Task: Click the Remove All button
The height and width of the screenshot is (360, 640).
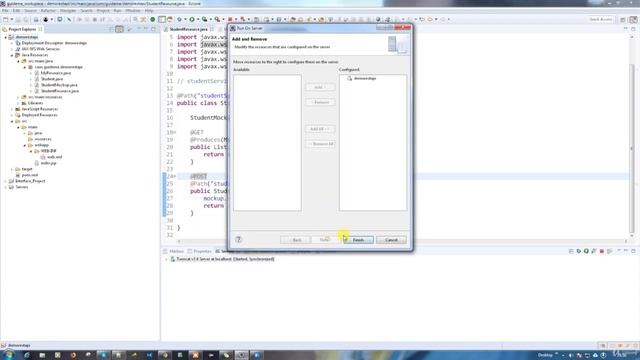Action: (320, 144)
